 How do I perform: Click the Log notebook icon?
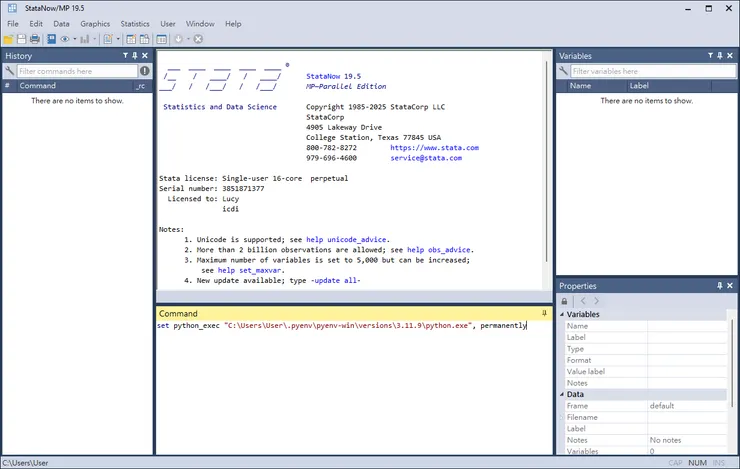[51, 39]
